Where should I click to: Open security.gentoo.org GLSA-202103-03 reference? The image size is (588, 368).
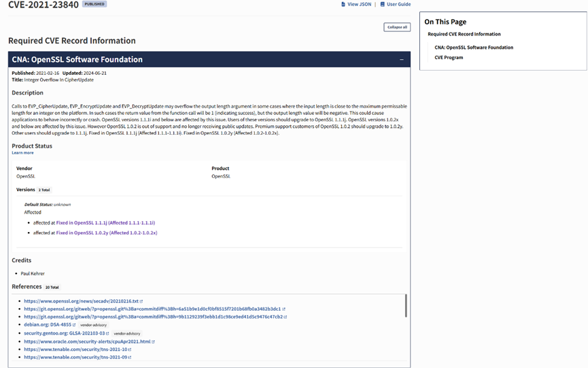[x=65, y=333]
